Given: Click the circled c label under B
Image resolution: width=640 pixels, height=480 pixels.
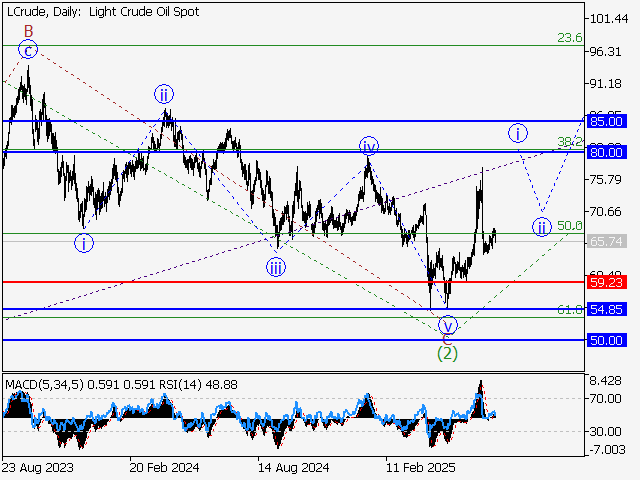Looking at the screenshot, I should [x=29, y=49].
